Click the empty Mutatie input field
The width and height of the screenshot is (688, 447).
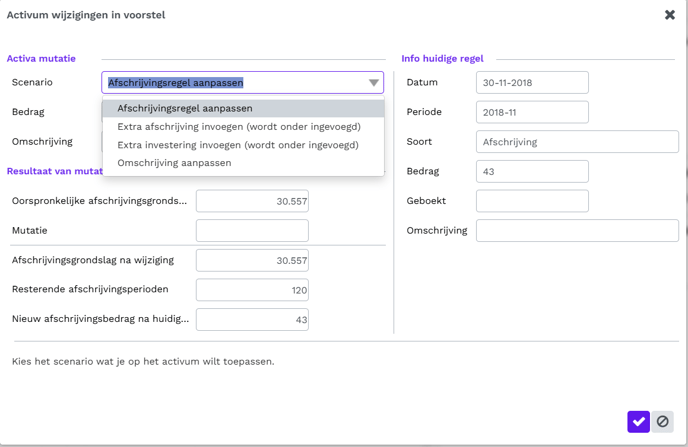pyautogui.click(x=252, y=231)
